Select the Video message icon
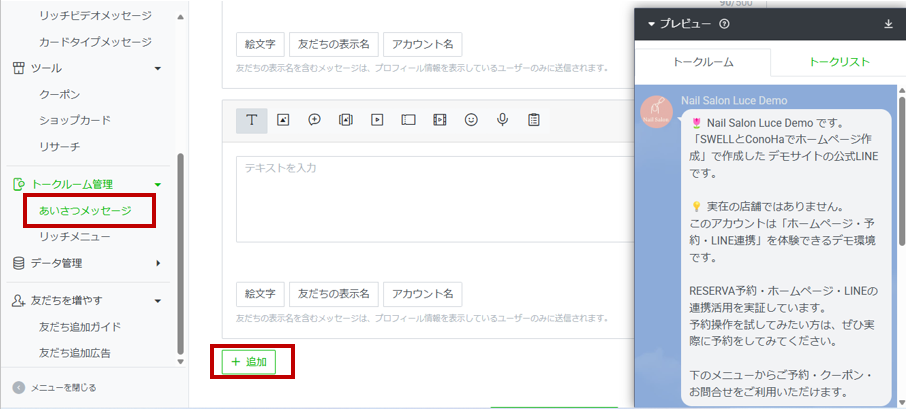Viewport: 906px width, 409px height. pos(377,120)
